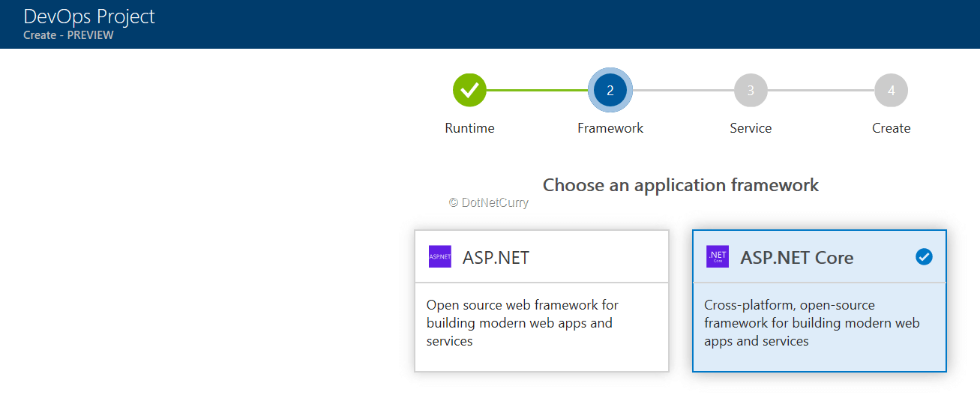Click the ASP.NET 'Open source web framework' description
980x407 pixels.
click(523, 323)
